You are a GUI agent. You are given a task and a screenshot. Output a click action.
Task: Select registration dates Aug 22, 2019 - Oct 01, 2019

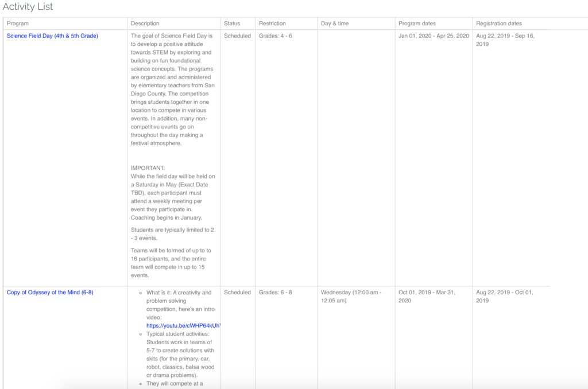(504, 297)
